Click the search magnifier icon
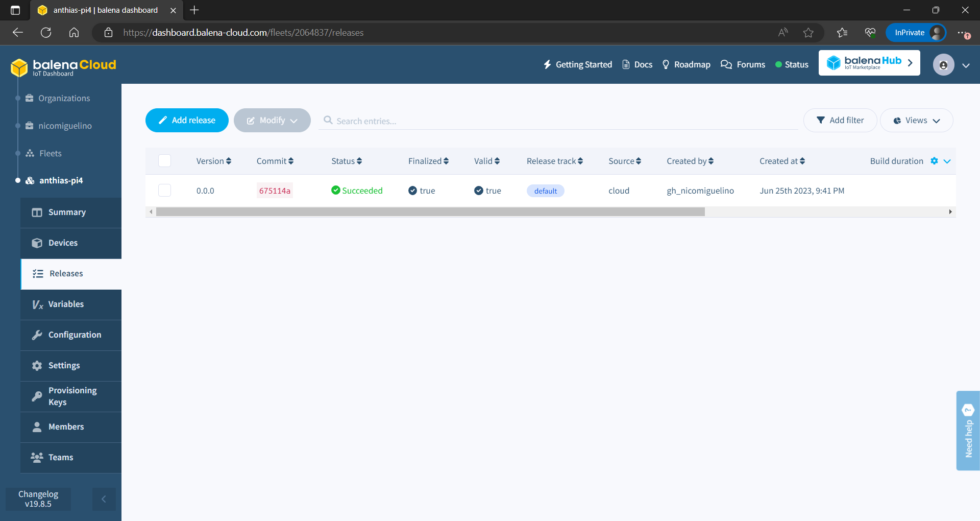980x521 pixels. click(328, 120)
